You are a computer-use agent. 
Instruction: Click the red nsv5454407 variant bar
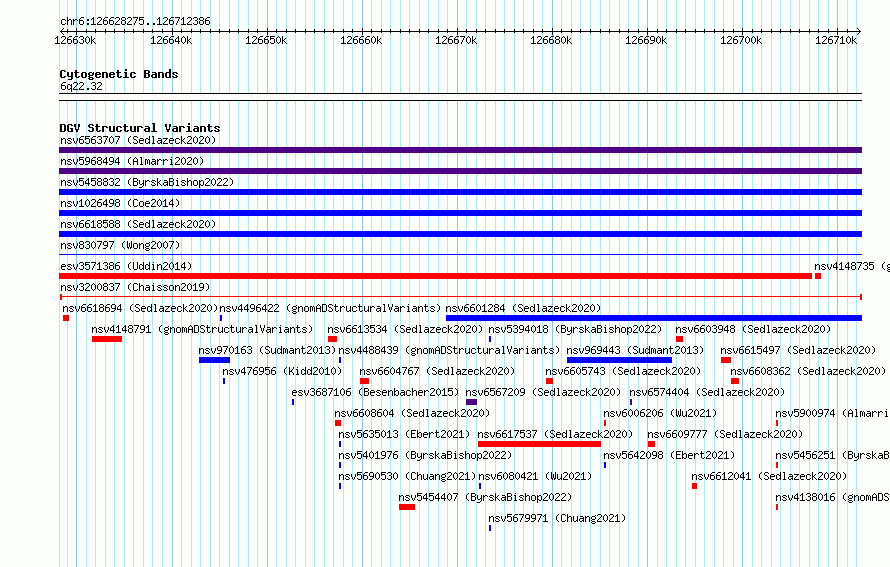click(407, 507)
